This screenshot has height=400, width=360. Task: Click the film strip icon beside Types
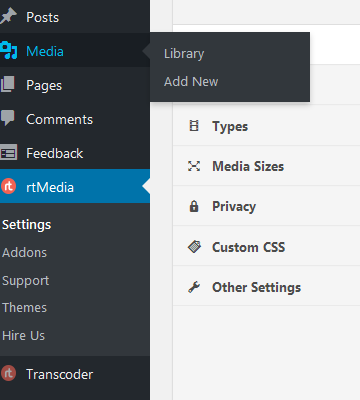click(x=194, y=126)
